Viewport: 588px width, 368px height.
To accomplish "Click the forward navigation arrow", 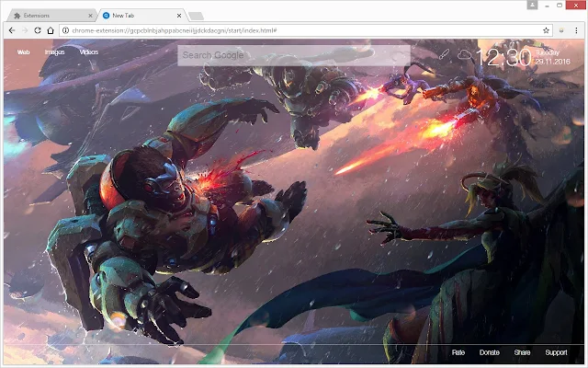I will 25,30.
